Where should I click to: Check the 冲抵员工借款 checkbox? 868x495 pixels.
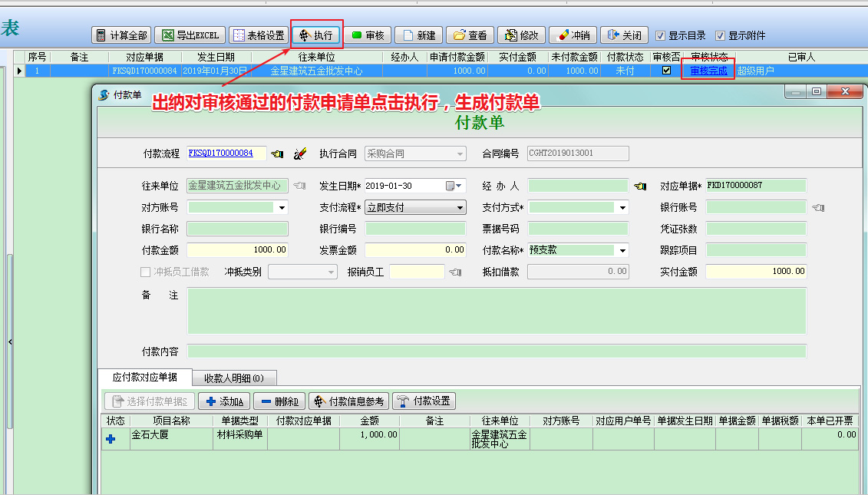coord(146,272)
